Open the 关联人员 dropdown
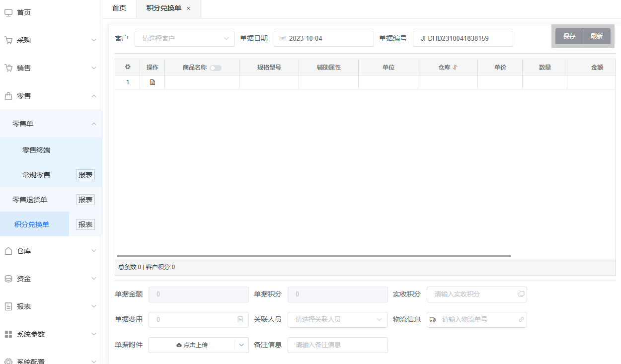Image resolution: width=621 pixels, height=364 pixels. [337, 319]
